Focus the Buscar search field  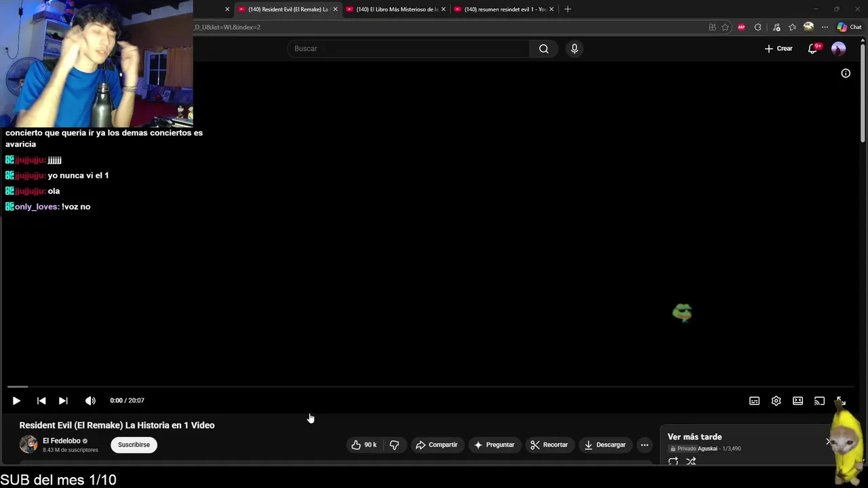408,49
